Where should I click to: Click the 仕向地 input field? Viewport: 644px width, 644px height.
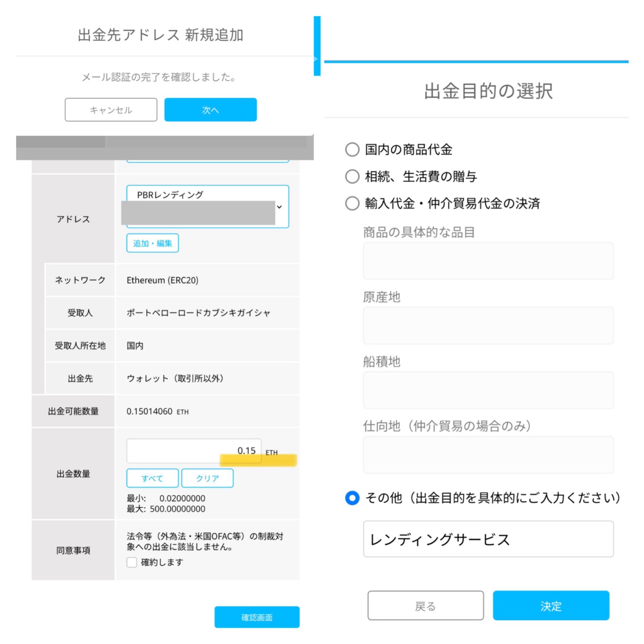point(488,454)
